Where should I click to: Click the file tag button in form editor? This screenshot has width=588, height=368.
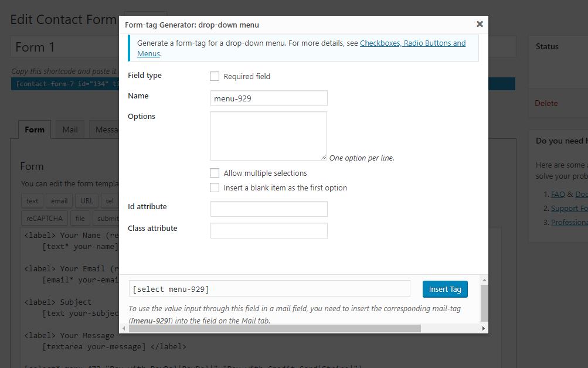coord(80,219)
